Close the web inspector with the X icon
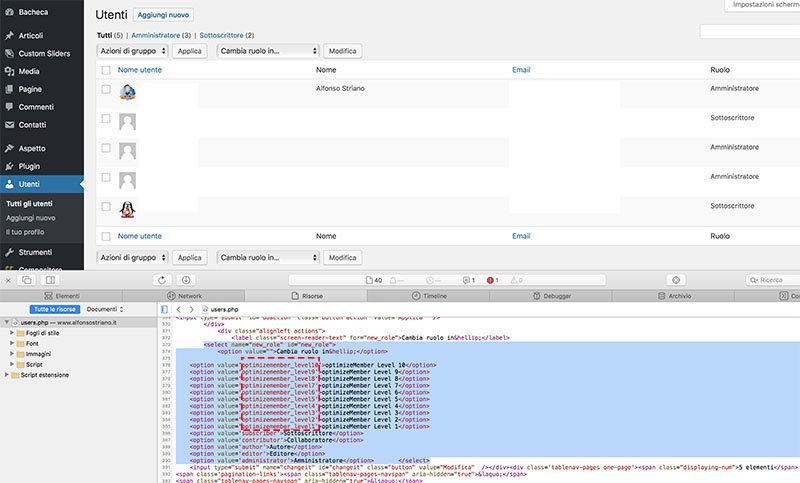 (8, 280)
